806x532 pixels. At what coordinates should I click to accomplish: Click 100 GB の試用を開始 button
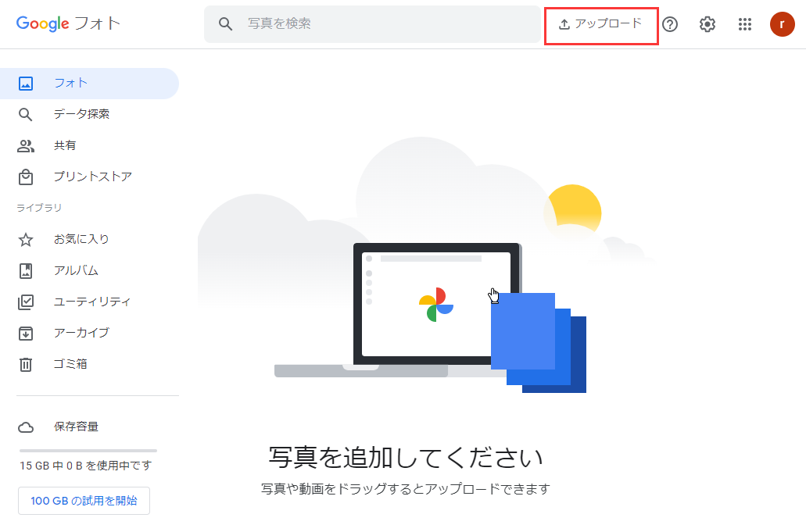pyautogui.click(x=84, y=501)
